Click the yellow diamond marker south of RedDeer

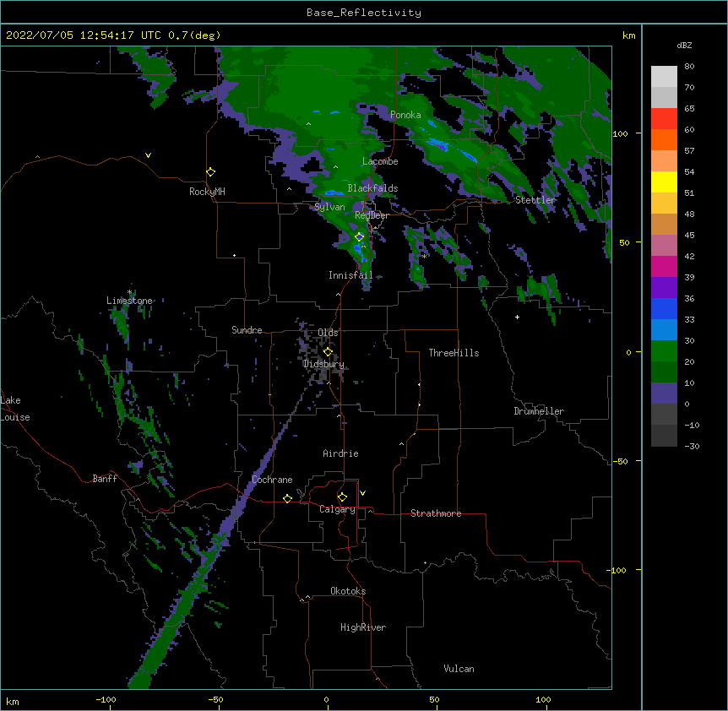[360, 236]
